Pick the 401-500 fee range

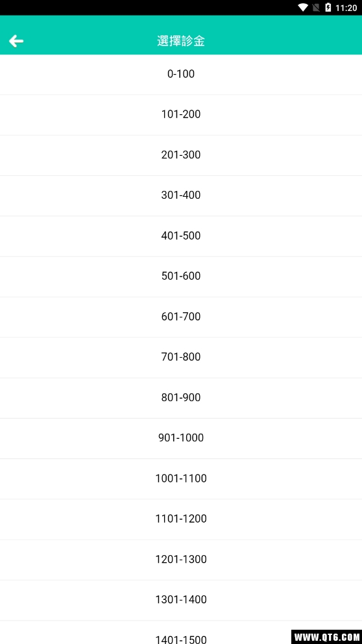click(x=181, y=236)
